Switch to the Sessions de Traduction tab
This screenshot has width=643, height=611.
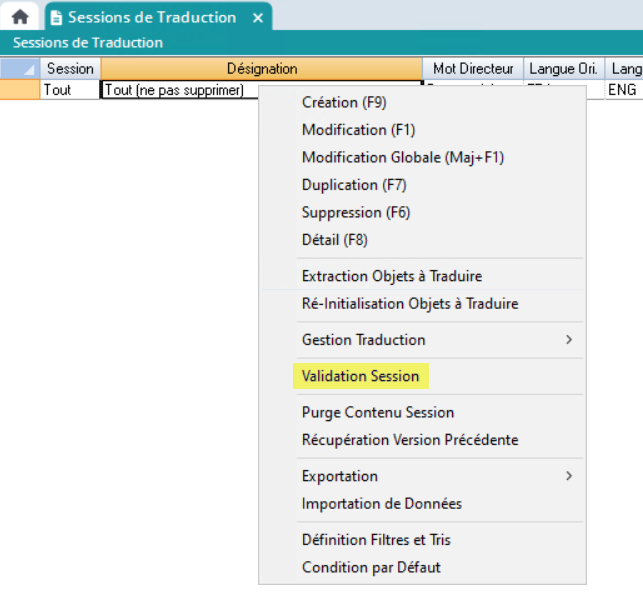(x=151, y=18)
